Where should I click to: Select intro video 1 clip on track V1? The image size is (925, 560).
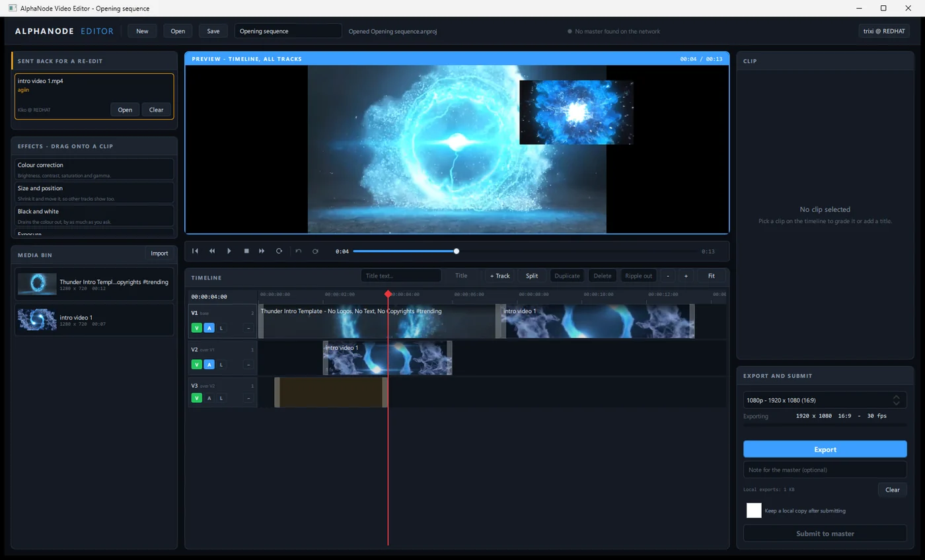coord(598,321)
